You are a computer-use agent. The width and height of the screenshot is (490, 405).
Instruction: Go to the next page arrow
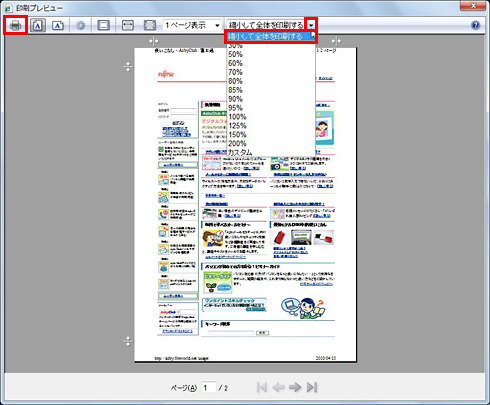[295, 387]
